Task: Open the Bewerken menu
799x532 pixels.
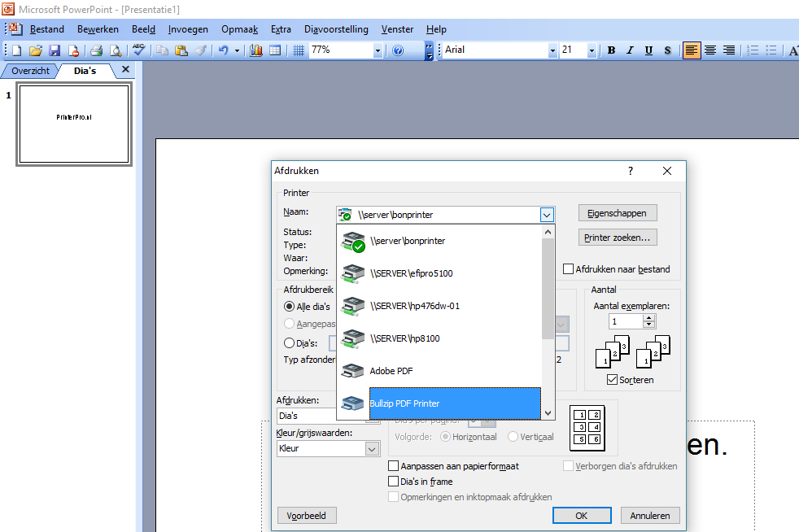Action: (98, 29)
